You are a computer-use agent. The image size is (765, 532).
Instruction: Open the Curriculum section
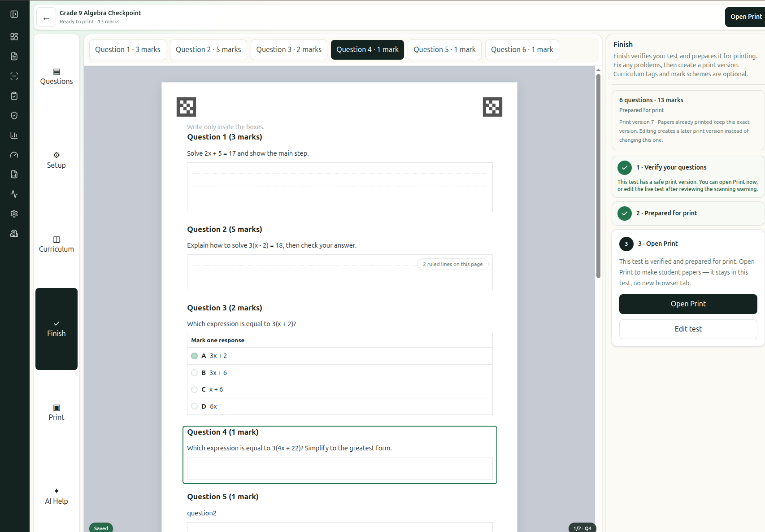(57, 244)
